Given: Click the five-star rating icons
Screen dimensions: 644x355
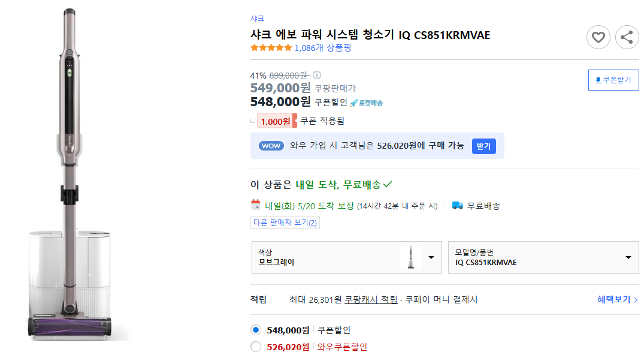Looking at the screenshot, I should click(x=270, y=47).
